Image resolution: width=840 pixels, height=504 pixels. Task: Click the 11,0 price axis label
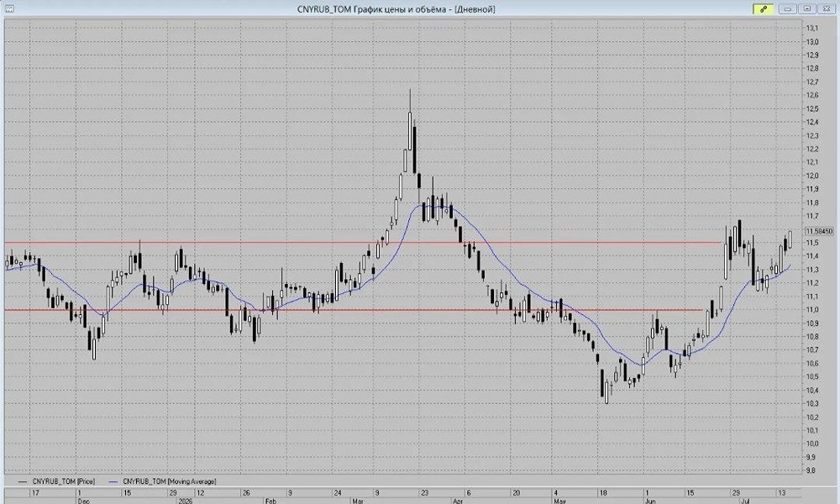pos(812,310)
